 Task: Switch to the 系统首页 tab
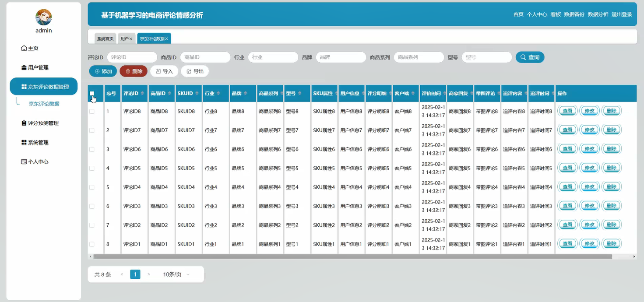pos(106,39)
